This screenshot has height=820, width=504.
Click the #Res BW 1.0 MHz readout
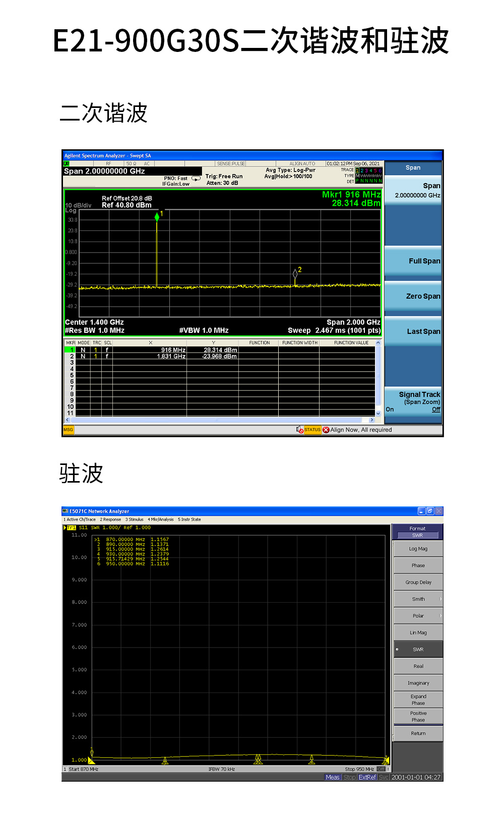(x=95, y=330)
